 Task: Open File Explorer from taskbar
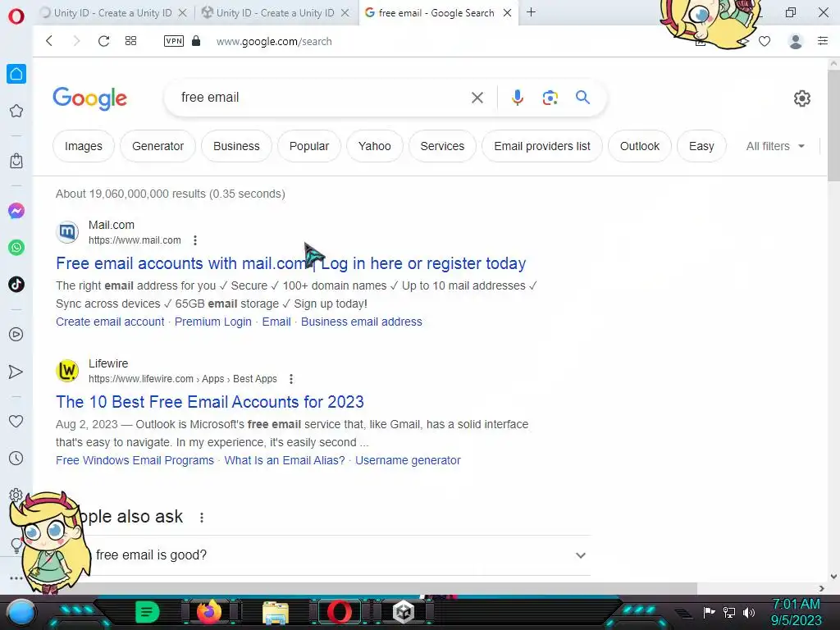[276, 614]
